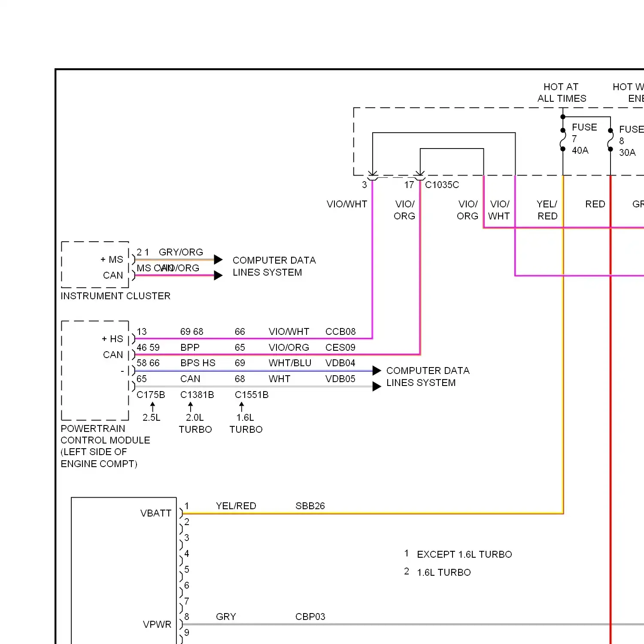Click 'COMPUTER DATA LINES SYSTEM' beside VDB04
This screenshot has height=644, width=644.
(428, 377)
